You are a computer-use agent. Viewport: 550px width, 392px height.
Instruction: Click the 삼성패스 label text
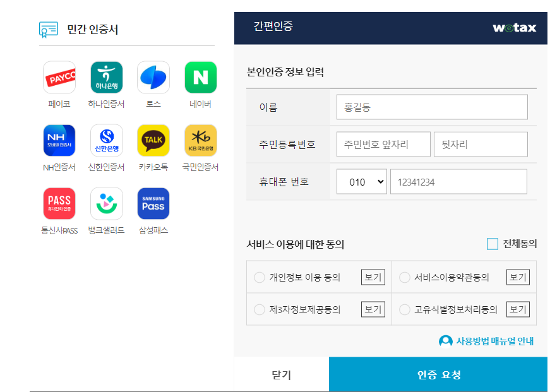(153, 230)
